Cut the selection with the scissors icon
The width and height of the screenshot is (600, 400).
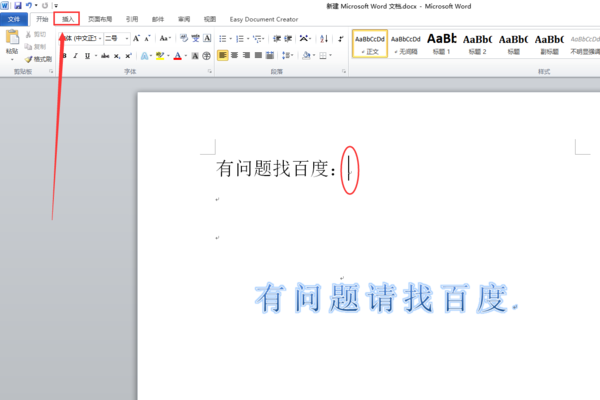[28, 34]
